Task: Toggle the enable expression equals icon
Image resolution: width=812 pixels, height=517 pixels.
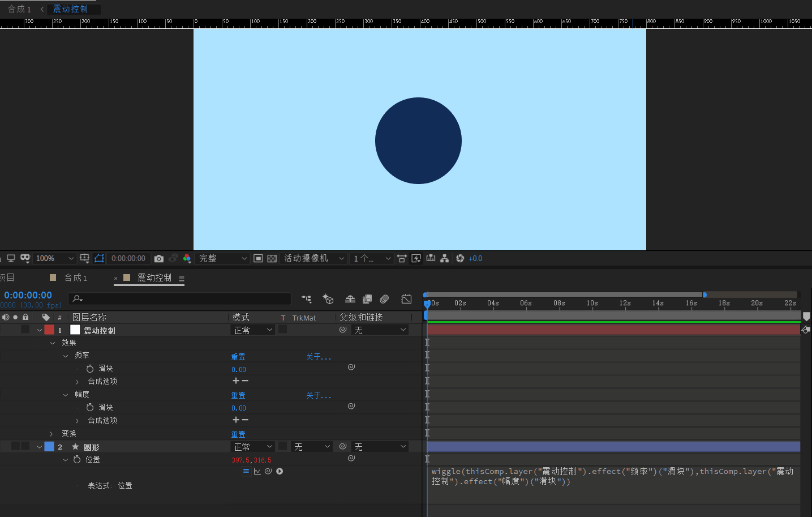Action: coord(246,471)
